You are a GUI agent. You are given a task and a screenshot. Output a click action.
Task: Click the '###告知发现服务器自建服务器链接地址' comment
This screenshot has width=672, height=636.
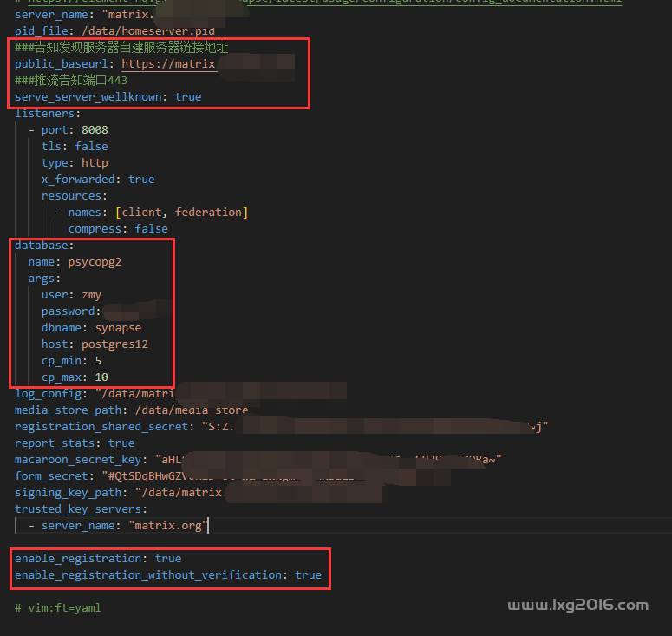coord(121,47)
